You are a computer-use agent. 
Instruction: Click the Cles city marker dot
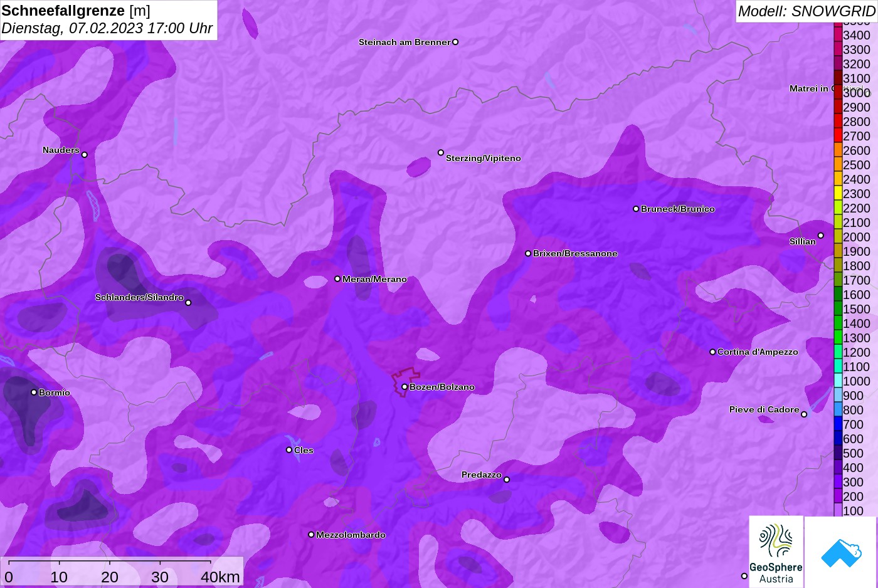pyautogui.click(x=289, y=450)
